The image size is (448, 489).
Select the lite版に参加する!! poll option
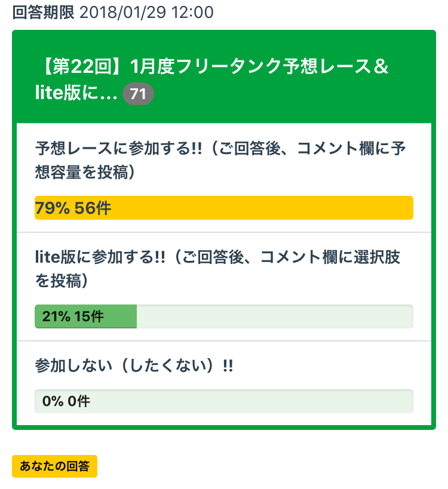point(217,257)
